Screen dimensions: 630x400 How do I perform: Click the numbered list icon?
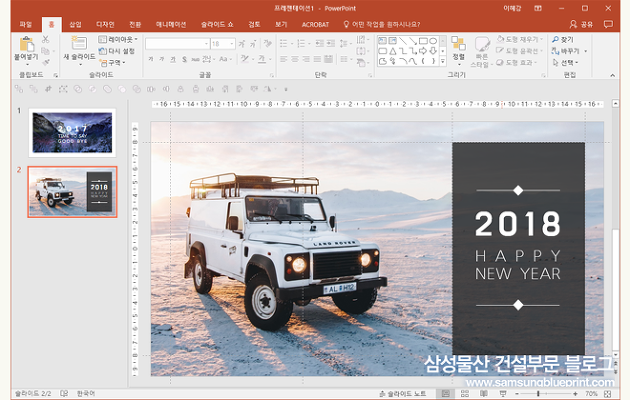pos(301,43)
